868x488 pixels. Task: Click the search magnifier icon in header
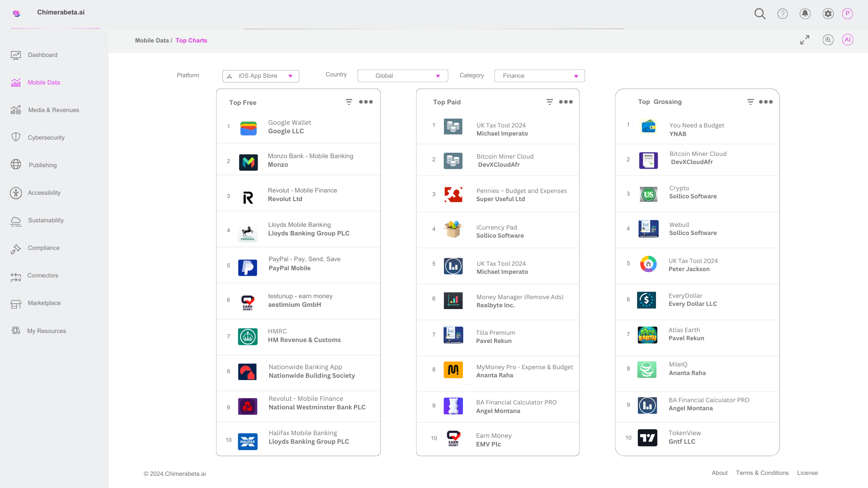click(x=760, y=14)
